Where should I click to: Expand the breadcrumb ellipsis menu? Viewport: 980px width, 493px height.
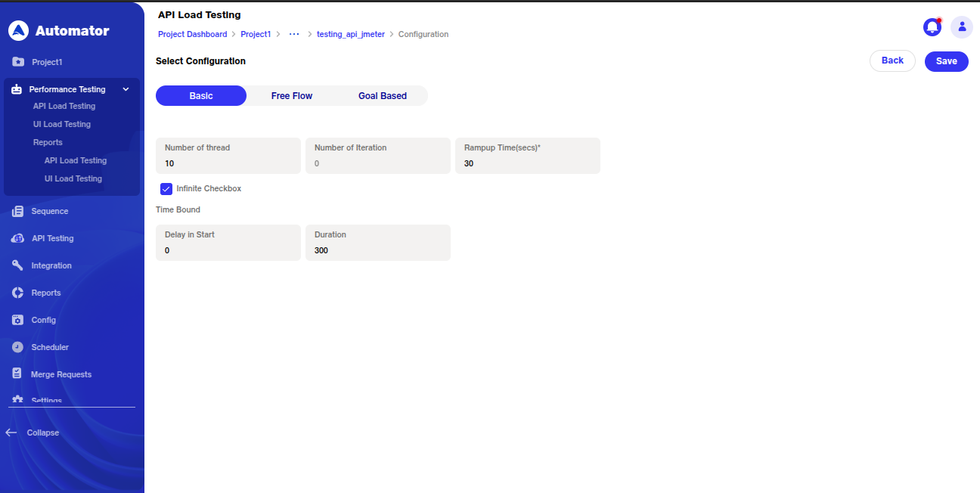tap(294, 34)
